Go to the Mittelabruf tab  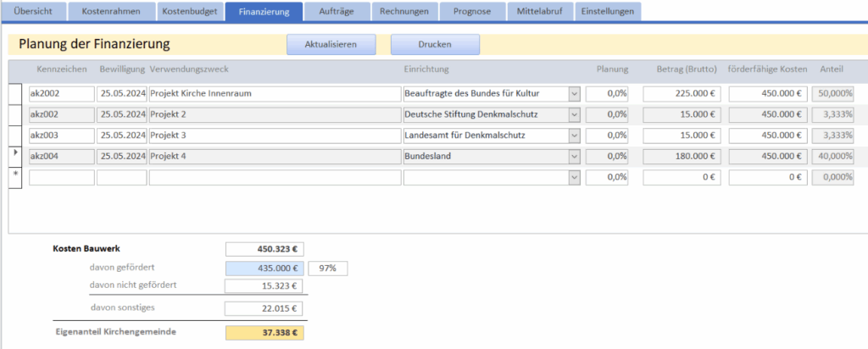click(x=539, y=12)
